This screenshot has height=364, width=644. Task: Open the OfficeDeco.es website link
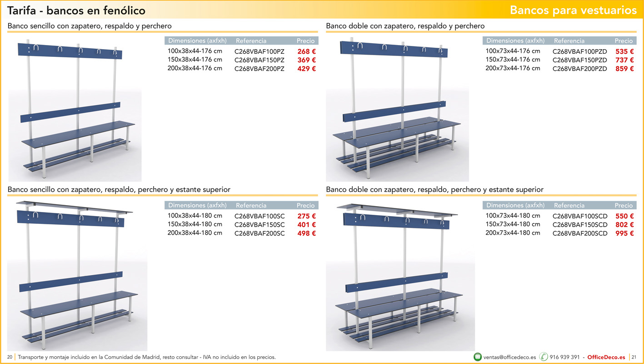(x=606, y=357)
